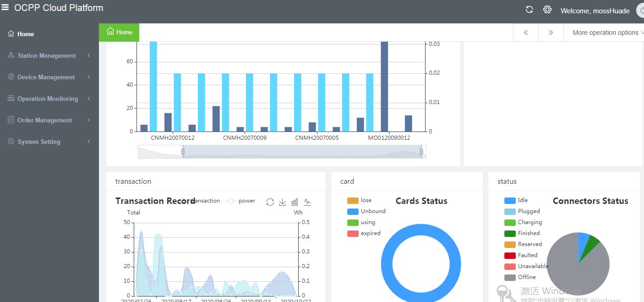Viewport: 644px width, 302px height.
Task: Toggle the Idle connectors legend item
Action: pyautogui.click(x=516, y=200)
